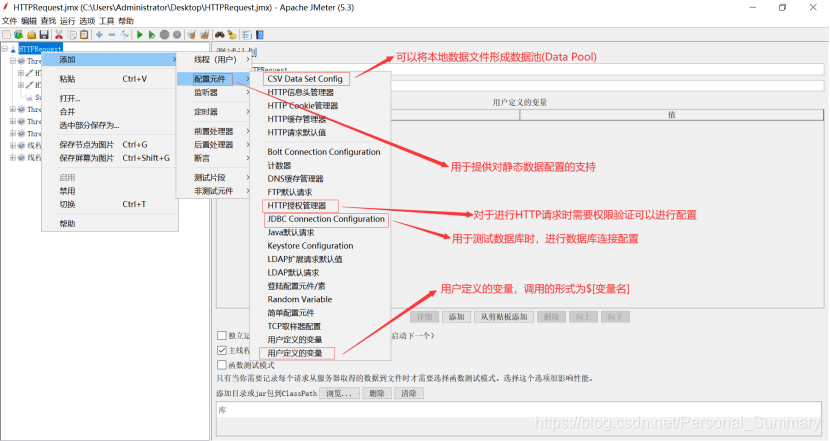The width and height of the screenshot is (830, 441).
Task: Click the 浏览... classpath button
Action: click(x=339, y=393)
